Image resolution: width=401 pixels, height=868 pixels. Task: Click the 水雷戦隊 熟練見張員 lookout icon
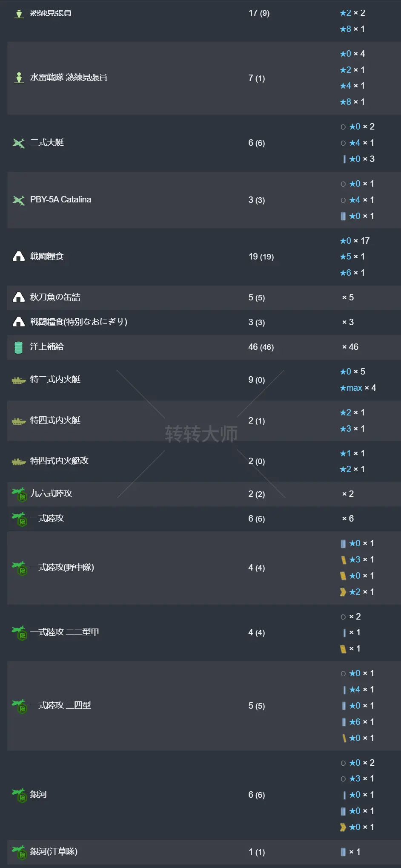pos(19,78)
